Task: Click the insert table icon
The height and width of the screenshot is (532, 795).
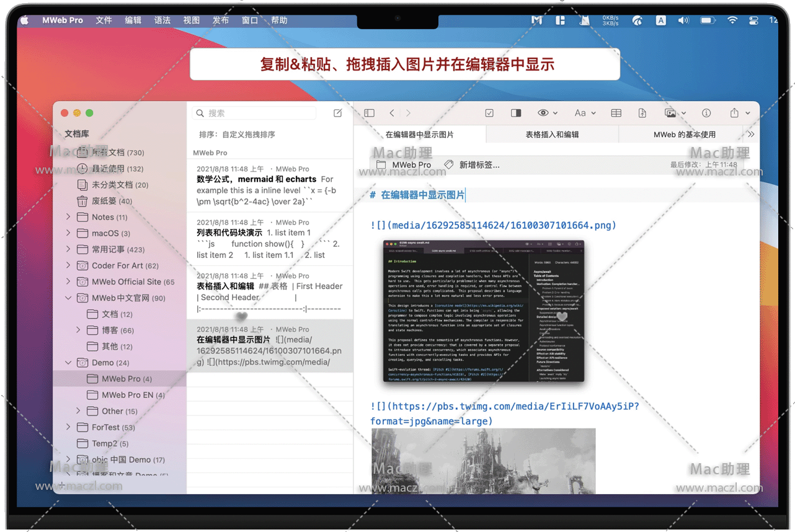Action: [616, 113]
